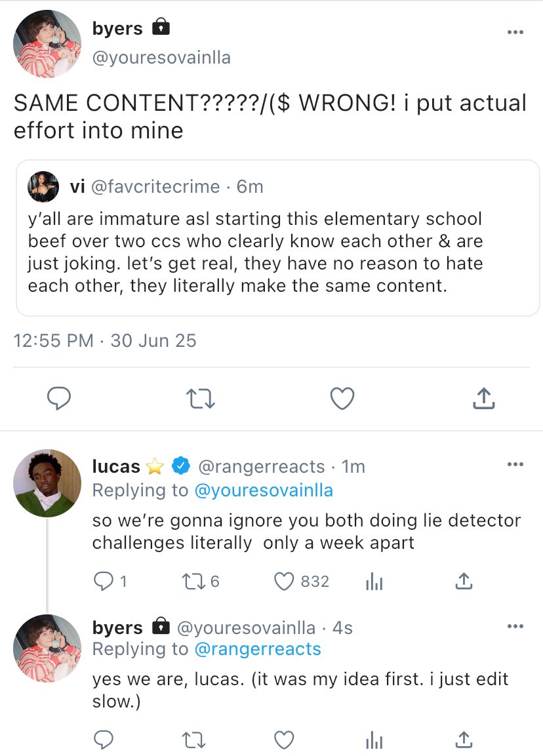
Task: Retweet the main byers tweet
Action: tap(201, 398)
